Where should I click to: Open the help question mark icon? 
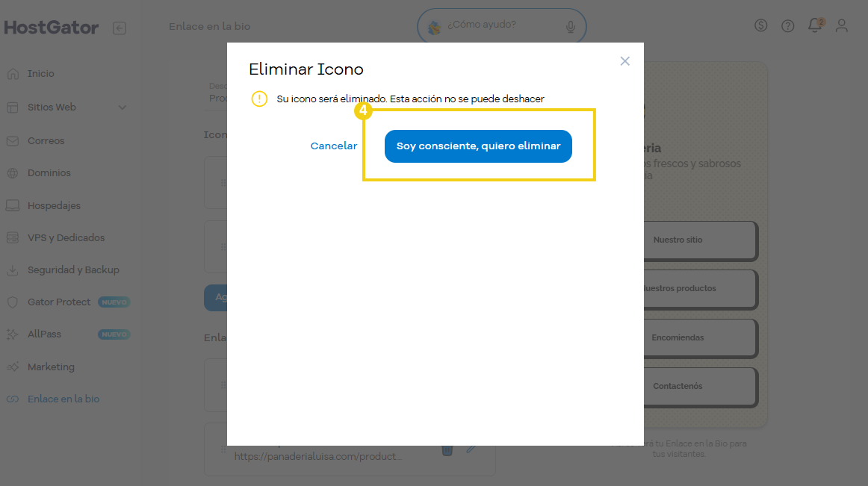pos(787,26)
